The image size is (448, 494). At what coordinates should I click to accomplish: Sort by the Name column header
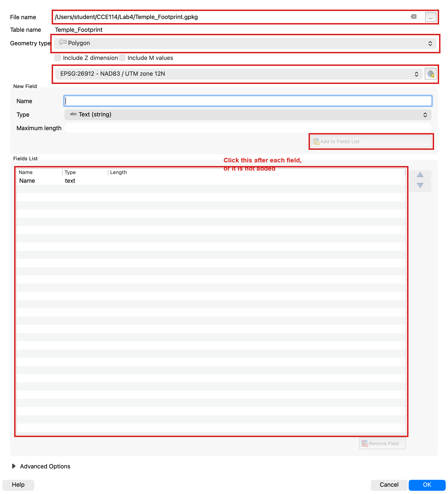tap(39, 172)
